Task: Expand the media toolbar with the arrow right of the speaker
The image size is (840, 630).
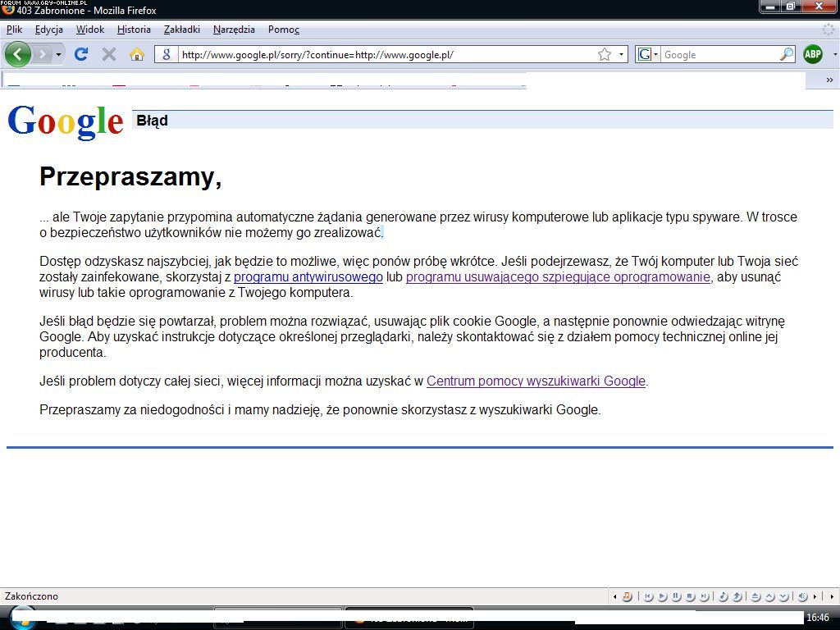Action: [x=815, y=596]
